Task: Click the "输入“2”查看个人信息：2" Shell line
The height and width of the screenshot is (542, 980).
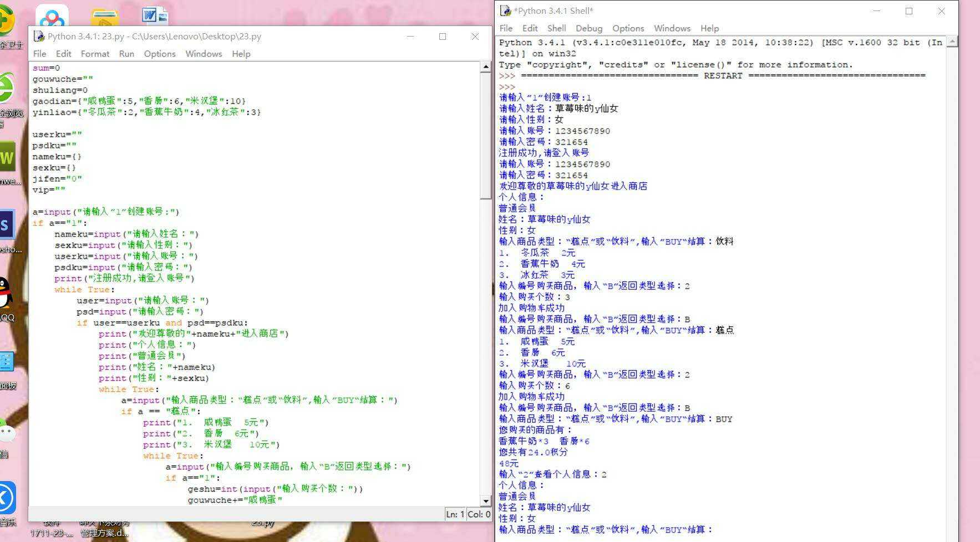Action: [x=553, y=474]
